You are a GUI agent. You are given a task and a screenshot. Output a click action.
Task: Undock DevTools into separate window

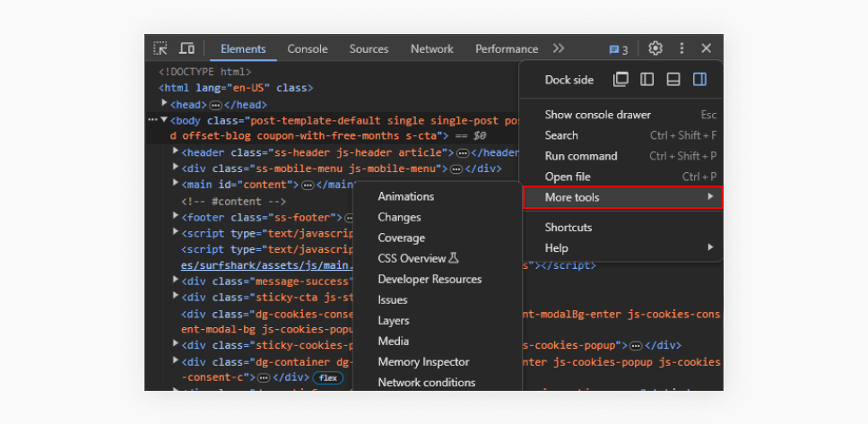pyautogui.click(x=621, y=80)
